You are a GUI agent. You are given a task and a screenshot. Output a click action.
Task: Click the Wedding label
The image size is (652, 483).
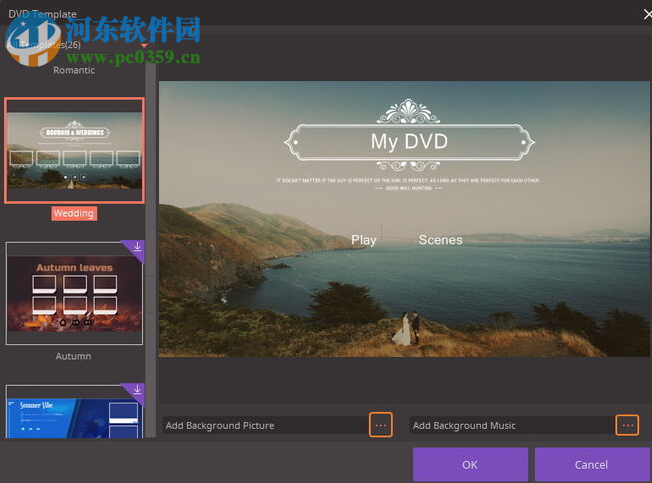[x=74, y=214]
